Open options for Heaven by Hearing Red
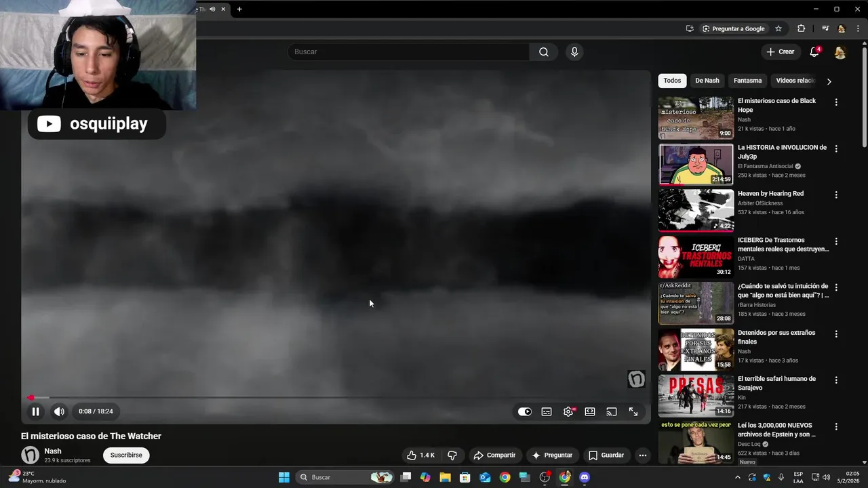 click(836, 195)
